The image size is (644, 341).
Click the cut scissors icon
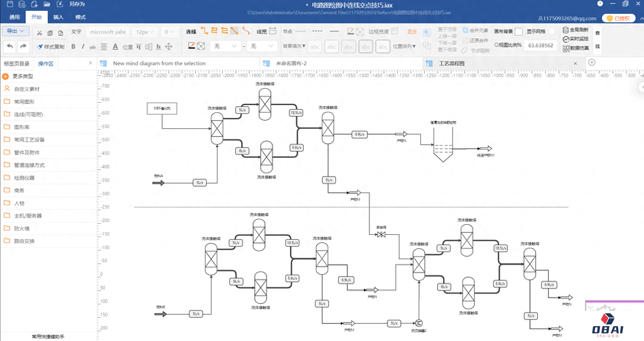[40, 33]
